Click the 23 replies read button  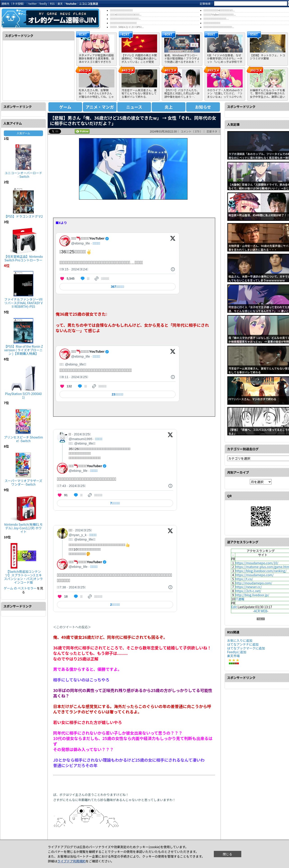pos(117,394)
